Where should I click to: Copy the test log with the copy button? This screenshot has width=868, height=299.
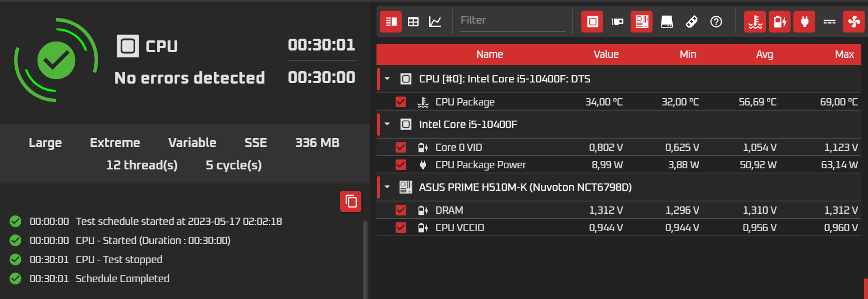(351, 201)
